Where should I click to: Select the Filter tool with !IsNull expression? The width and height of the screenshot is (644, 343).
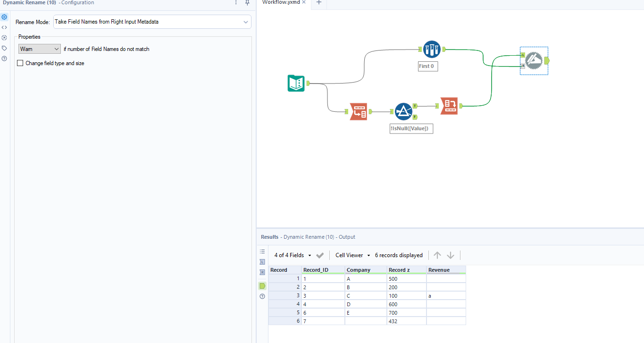(x=403, y=111)
